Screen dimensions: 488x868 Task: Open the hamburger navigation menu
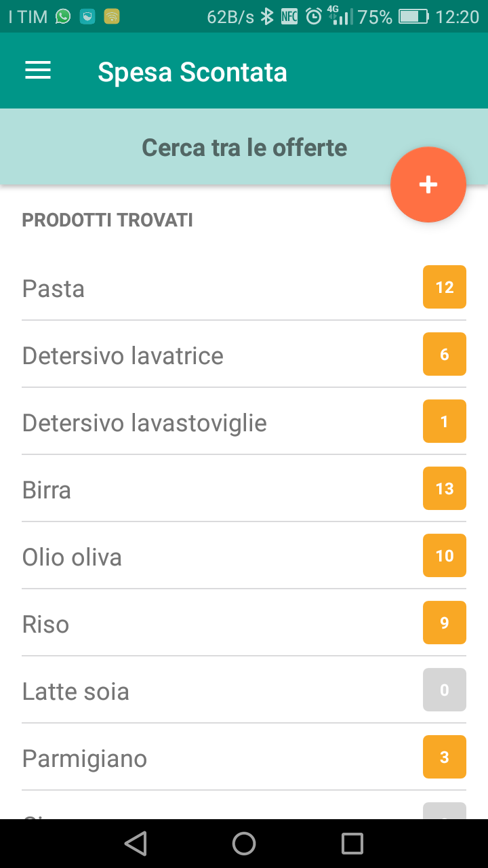pos(38,71)
